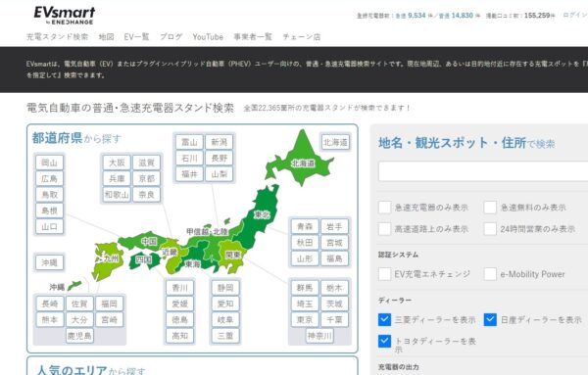Viewport: 588px width, 375px height.
Task: Check the e-Mobility Power option
Action: [490, 274]
